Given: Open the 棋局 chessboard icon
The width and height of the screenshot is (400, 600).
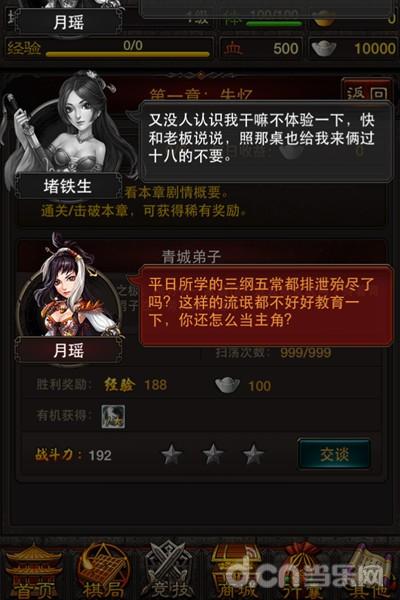Looking at the screenshot, I should [102, 570].
